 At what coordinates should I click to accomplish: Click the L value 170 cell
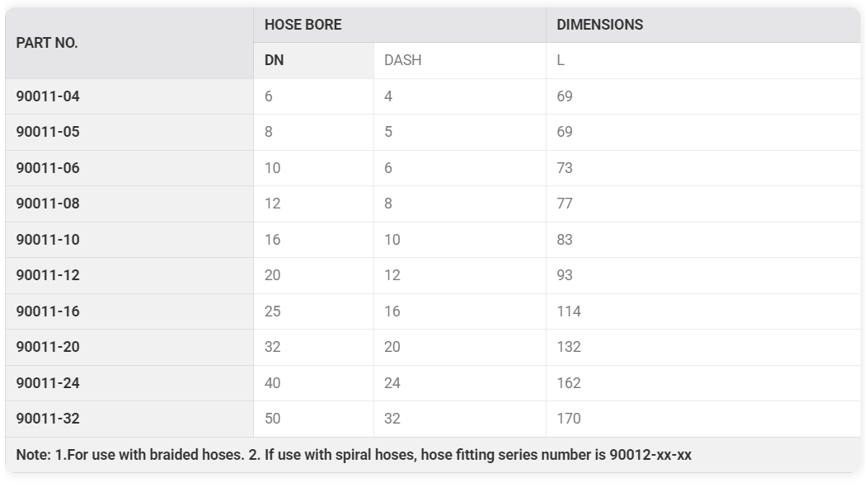pyautogui.click(x=703, y=419)
